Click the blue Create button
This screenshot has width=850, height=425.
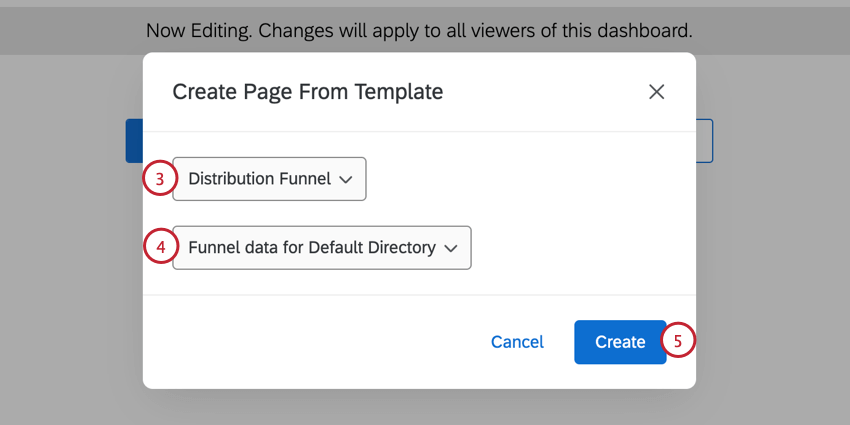coord(619,342)
